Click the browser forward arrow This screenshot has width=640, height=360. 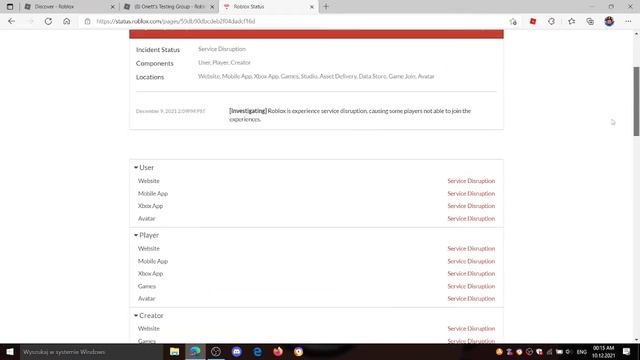(30, 21)
